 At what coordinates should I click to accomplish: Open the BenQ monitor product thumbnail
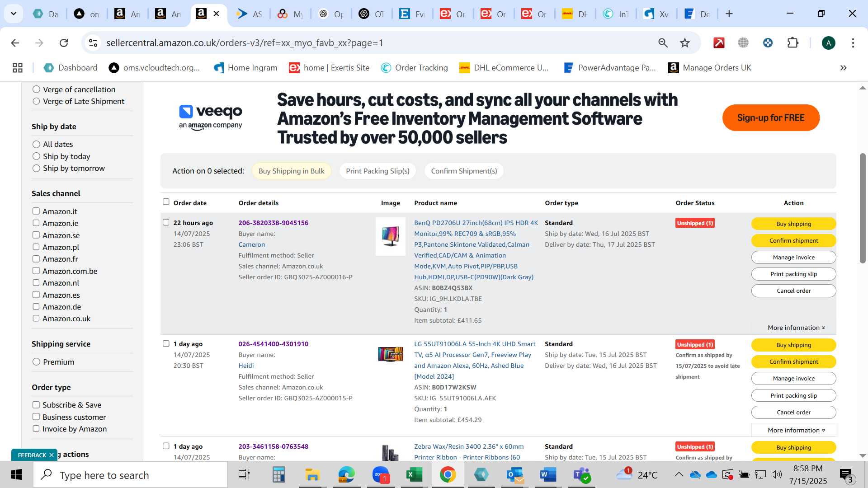coord(391,237)
